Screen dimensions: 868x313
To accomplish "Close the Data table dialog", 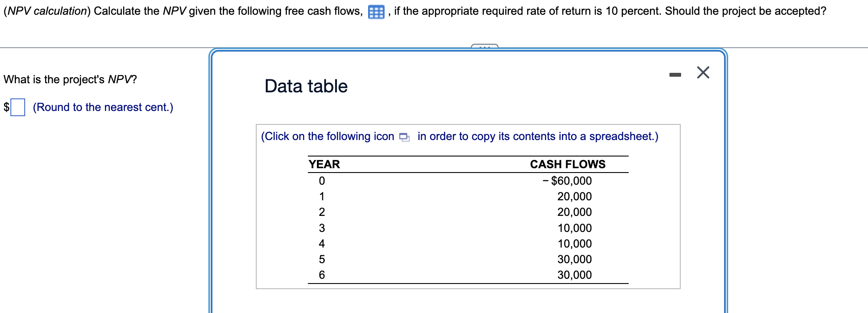I will pos(703,72).
